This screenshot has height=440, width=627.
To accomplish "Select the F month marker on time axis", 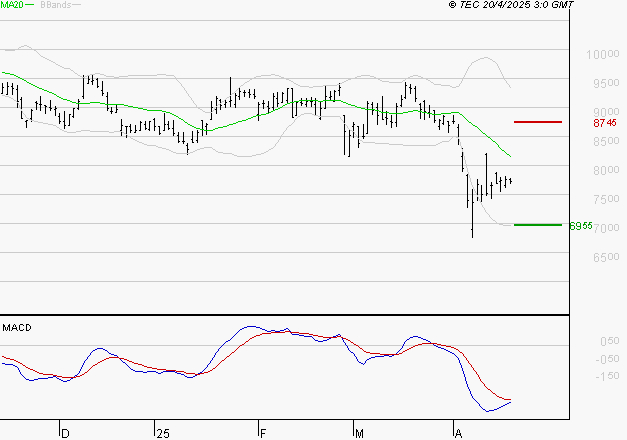I will (263, 433).
